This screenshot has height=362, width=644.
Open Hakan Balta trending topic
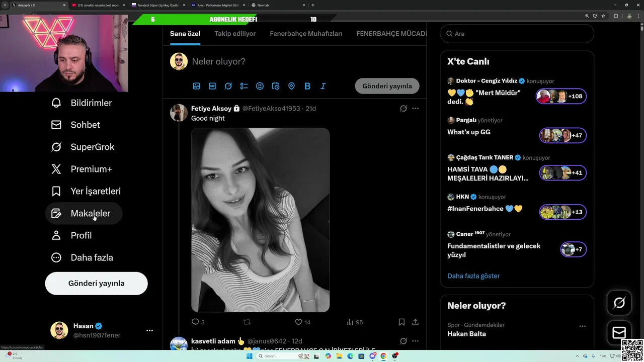point(466,334)
